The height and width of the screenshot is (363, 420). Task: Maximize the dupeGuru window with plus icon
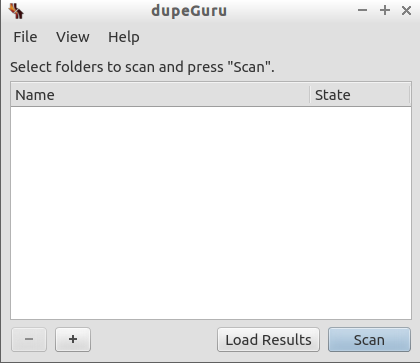tap(385, 10)
